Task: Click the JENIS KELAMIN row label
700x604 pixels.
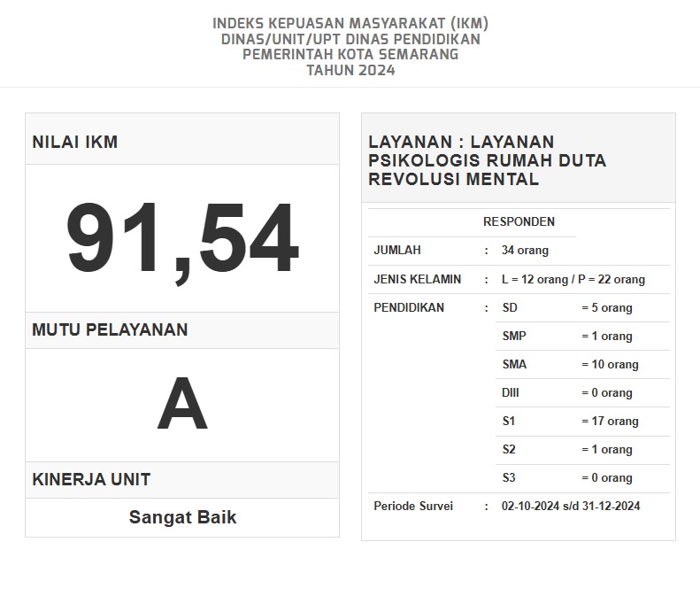Action: pyautogui.click(x=417, y=280)
